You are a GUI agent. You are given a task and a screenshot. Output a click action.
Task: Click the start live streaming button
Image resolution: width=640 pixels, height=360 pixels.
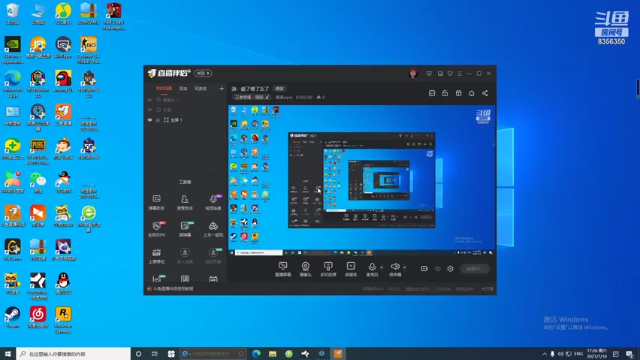(475, 269)
